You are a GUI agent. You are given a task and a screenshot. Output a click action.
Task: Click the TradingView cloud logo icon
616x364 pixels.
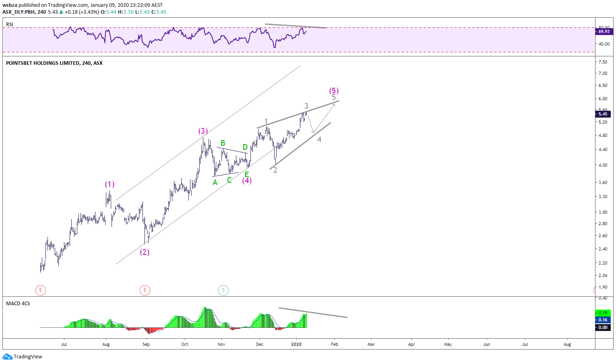pyautogui.click(x=7, y=356)
